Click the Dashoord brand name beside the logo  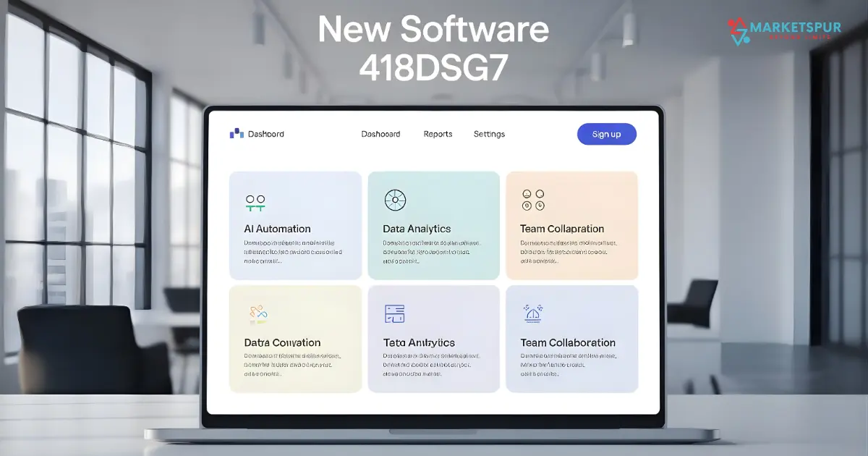[x=265, y=134]
